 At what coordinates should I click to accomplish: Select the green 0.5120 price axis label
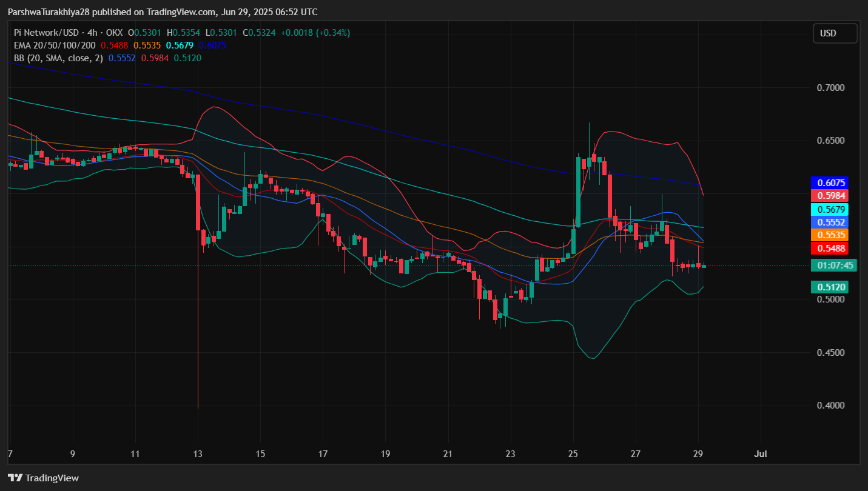tap(829, 287)
